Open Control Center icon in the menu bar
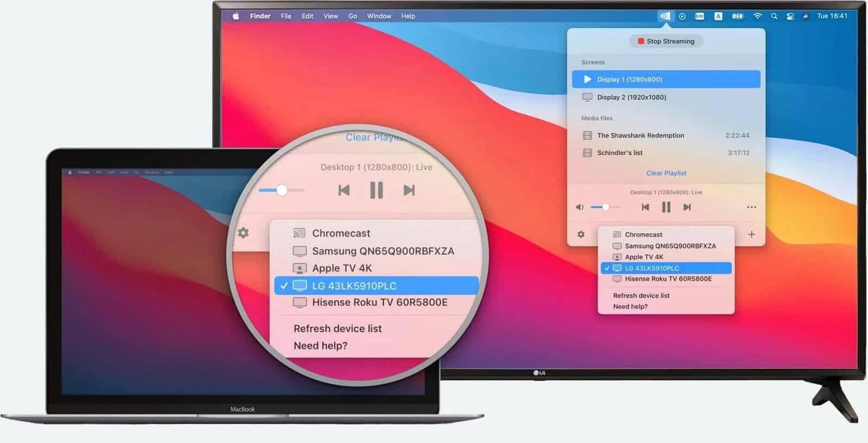This screenshot has height=443, width=868. [790, 16]
